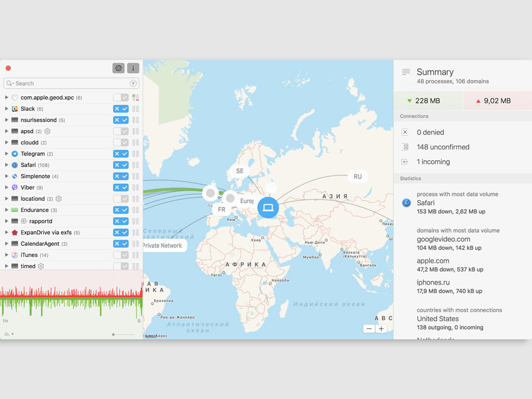
Task: Click the gear icon next to apsd
Action: (x=48, y=131)
